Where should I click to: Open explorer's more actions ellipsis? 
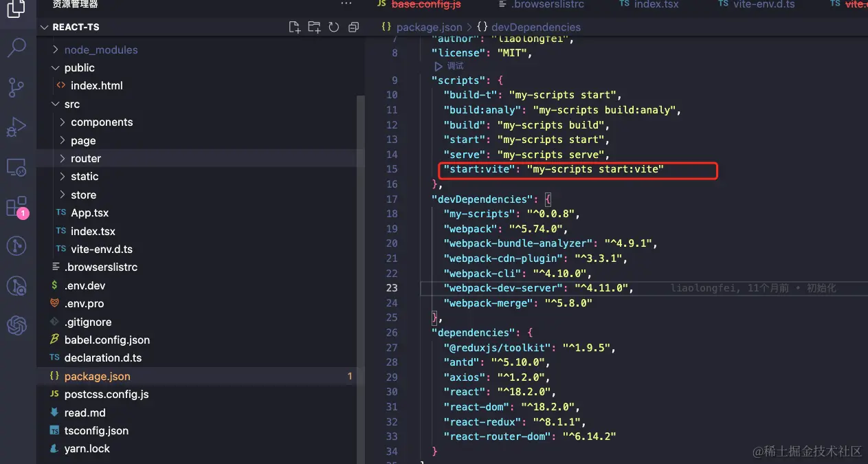tap(346, 4)
